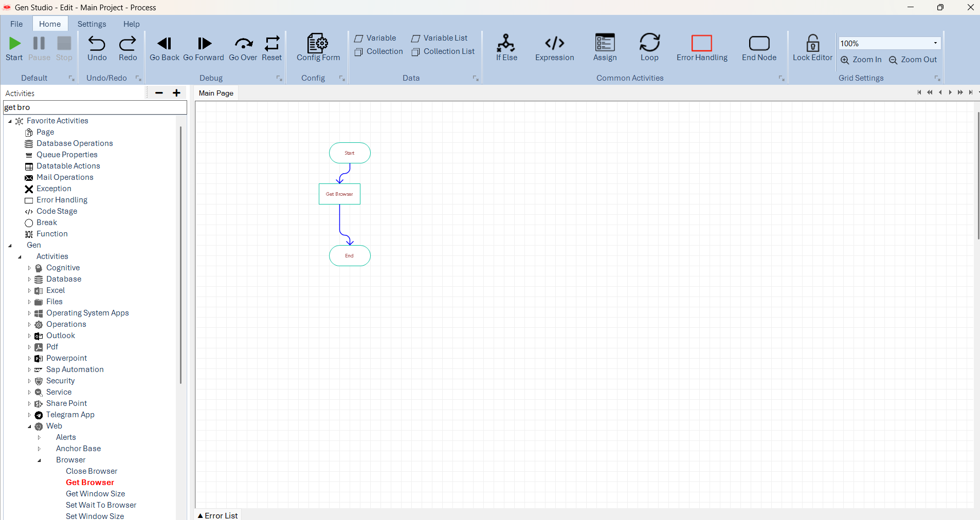Add a Variable data item
The width and height of the screenshot is (980, 520).
(x=375, y=38)
